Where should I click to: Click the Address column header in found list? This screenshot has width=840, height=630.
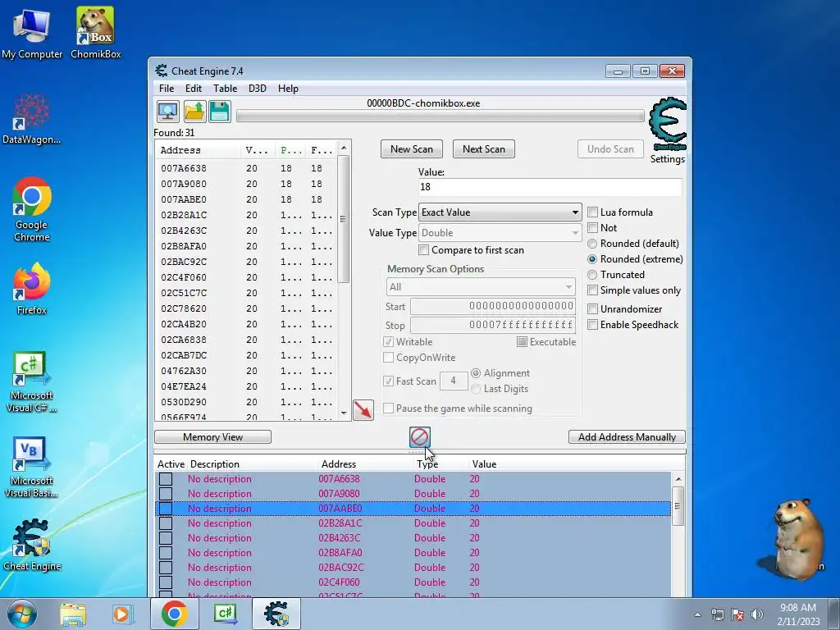point(199,151)
